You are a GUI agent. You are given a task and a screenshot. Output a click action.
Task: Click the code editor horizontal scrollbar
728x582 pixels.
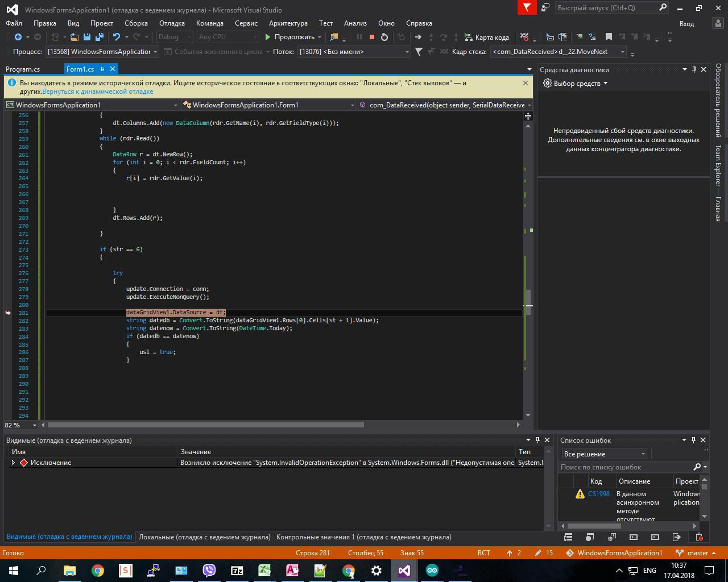pos(205,425)
